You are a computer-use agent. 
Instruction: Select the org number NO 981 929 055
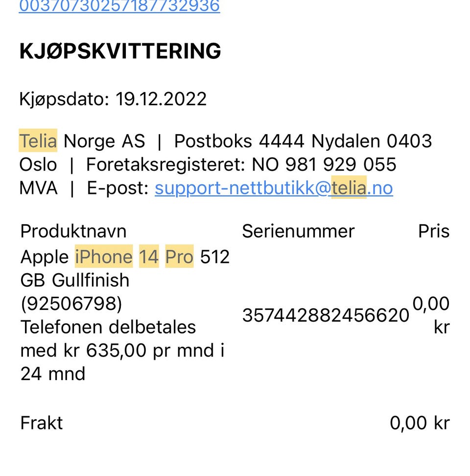click(x=324, y=164)
